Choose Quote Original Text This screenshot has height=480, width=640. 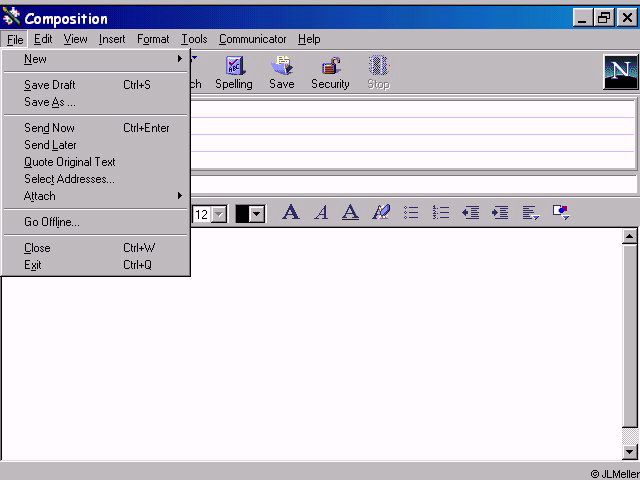pyautogui.click(x=96, y=162)
